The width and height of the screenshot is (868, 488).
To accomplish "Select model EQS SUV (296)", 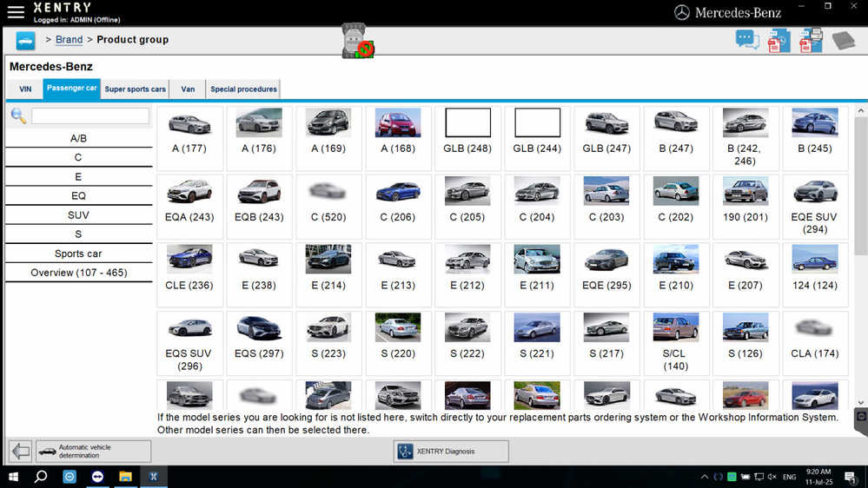I will coord(189,343).
